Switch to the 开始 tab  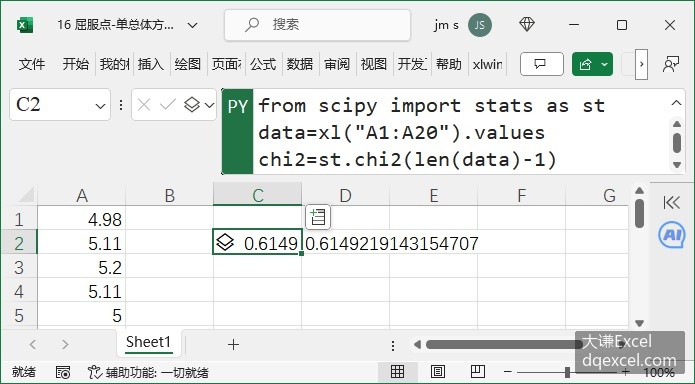75,64
